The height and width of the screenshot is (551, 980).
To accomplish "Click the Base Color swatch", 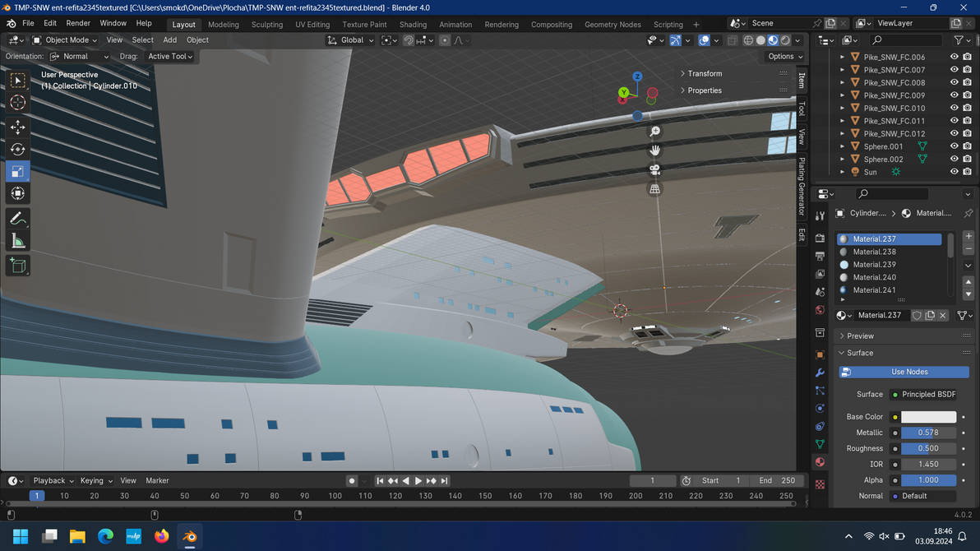I will [x=929, y=417].
